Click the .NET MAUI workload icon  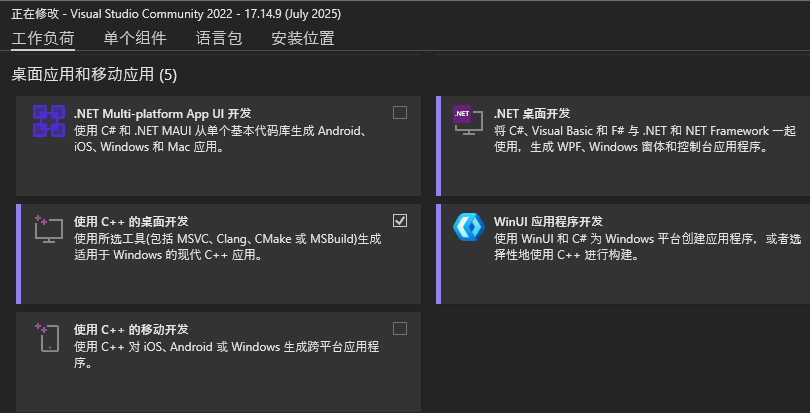tap(49, 121)
